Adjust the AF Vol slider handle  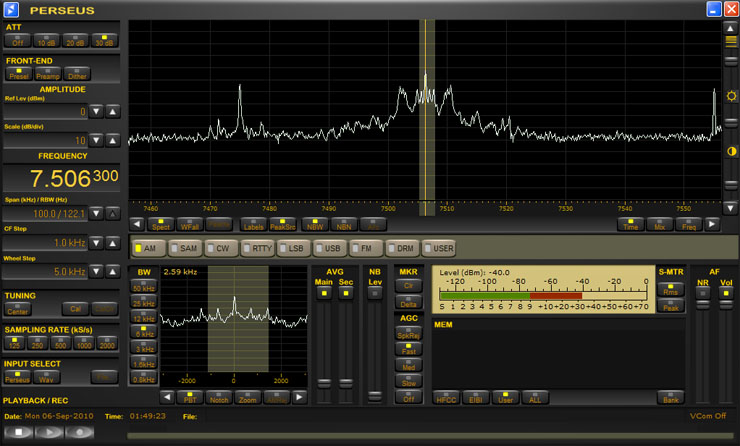(x=726, y=305)
